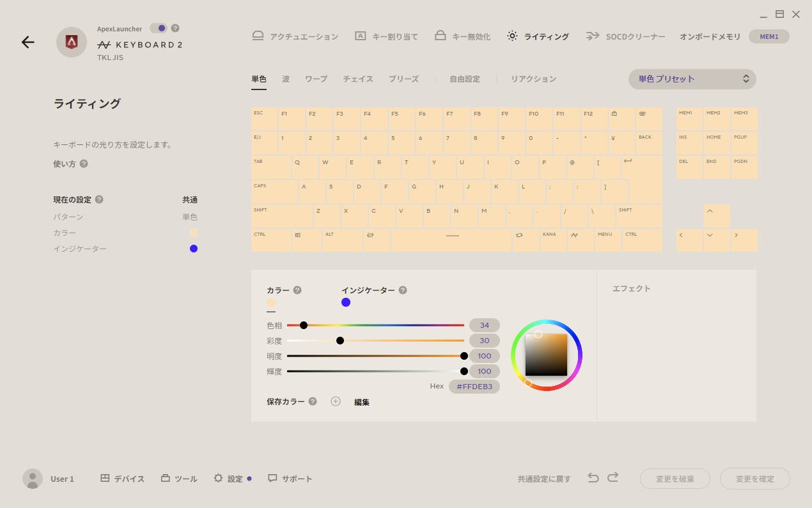Open サポート from the bottom bar
The height and width of the screenshot is (508, 812).
(x=290, y=478)
